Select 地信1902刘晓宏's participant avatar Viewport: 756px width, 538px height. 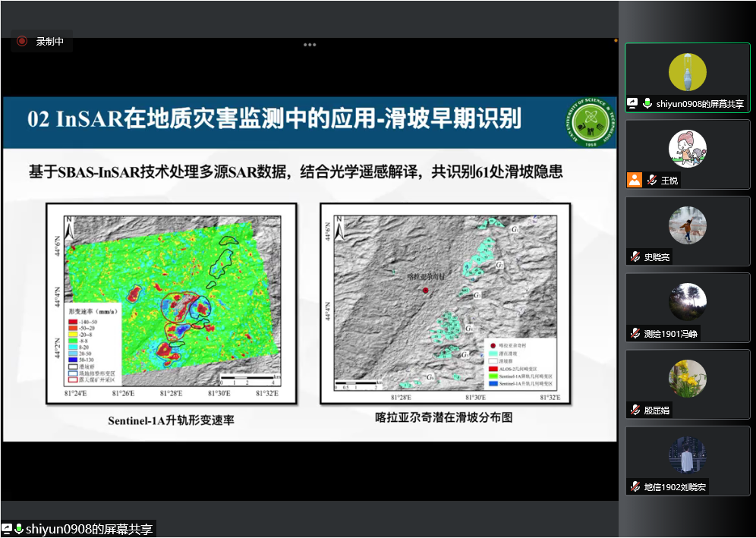click(x=687, y=455)
